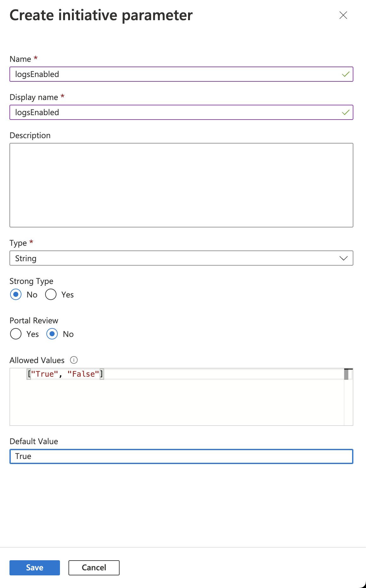Viewport: 366px width, 588px height.
Task: Click into the Display name input field
Action: tap(181, 112)
